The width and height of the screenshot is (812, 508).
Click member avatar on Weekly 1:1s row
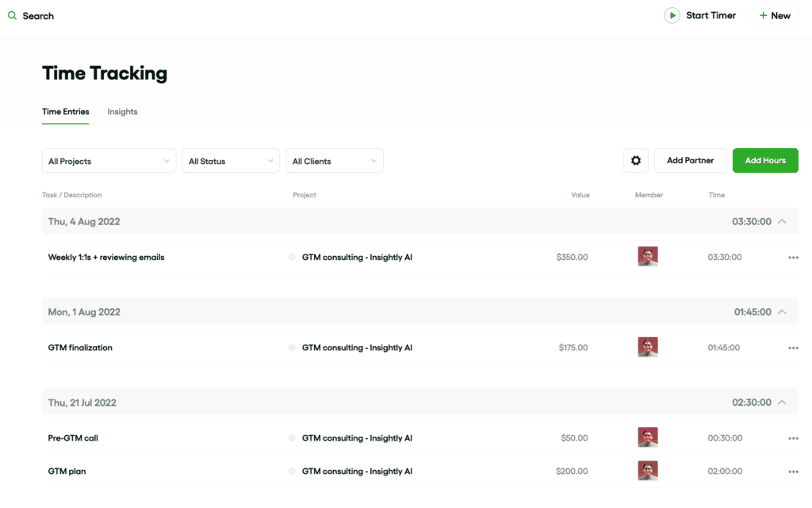pyautogui.click(x=648, y=257)
